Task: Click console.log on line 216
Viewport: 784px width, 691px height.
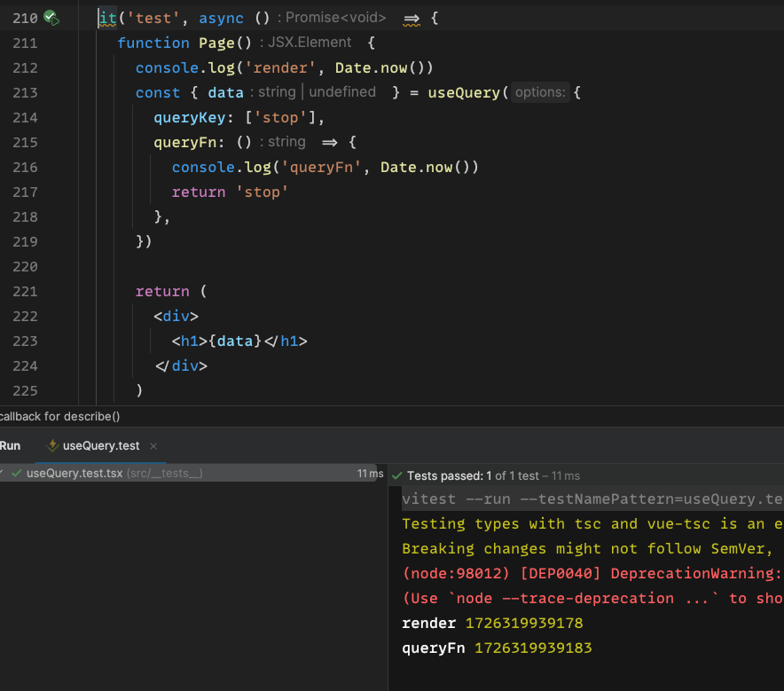Action: [222, 167]
